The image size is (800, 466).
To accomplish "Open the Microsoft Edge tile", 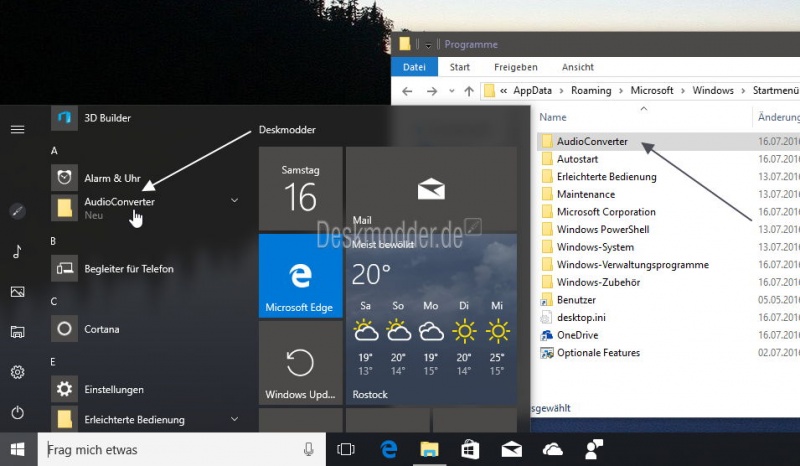I will 301,276.
